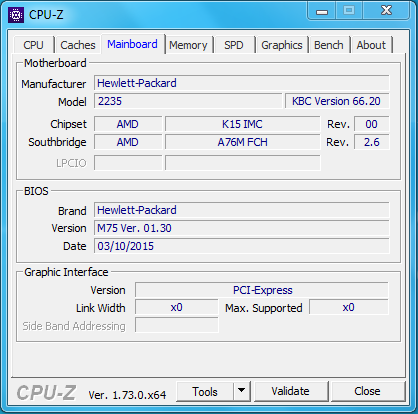Switch to the Graphics tab
The height and width of the screenshot is (414, 418).
[x=282, y=45]
